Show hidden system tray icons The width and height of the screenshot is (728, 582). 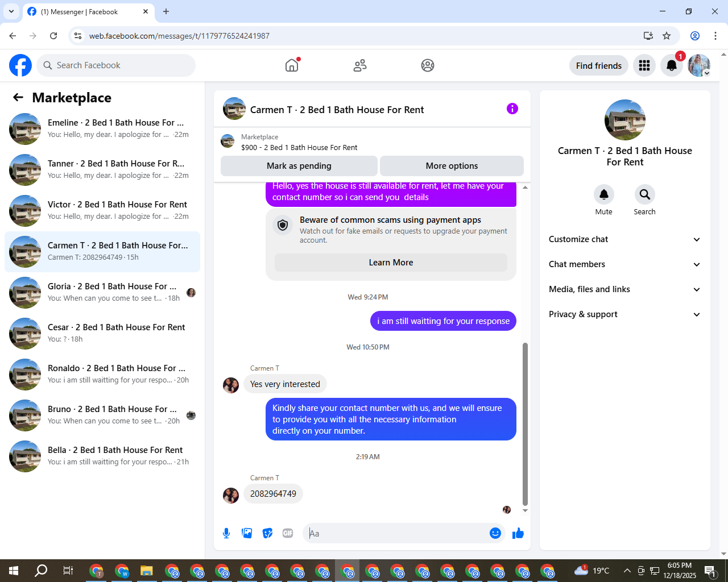627,571
